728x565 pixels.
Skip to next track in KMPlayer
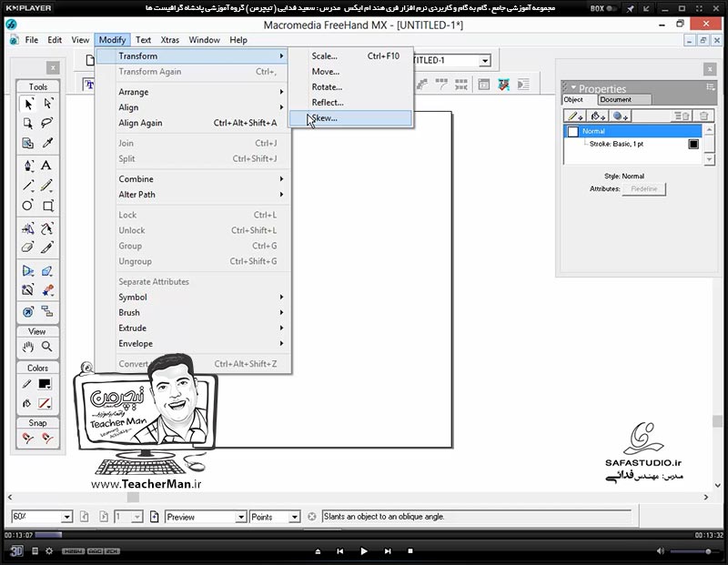(x=388, y=551)
